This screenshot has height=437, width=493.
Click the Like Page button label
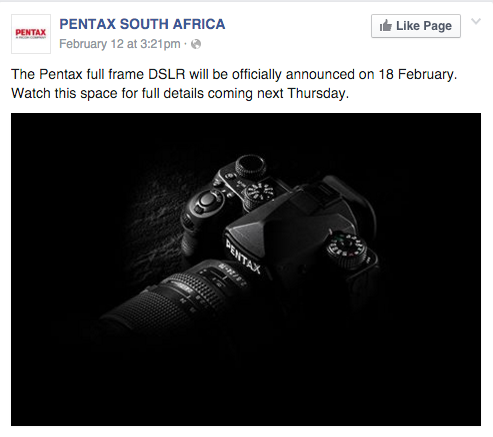pos(424,26)
